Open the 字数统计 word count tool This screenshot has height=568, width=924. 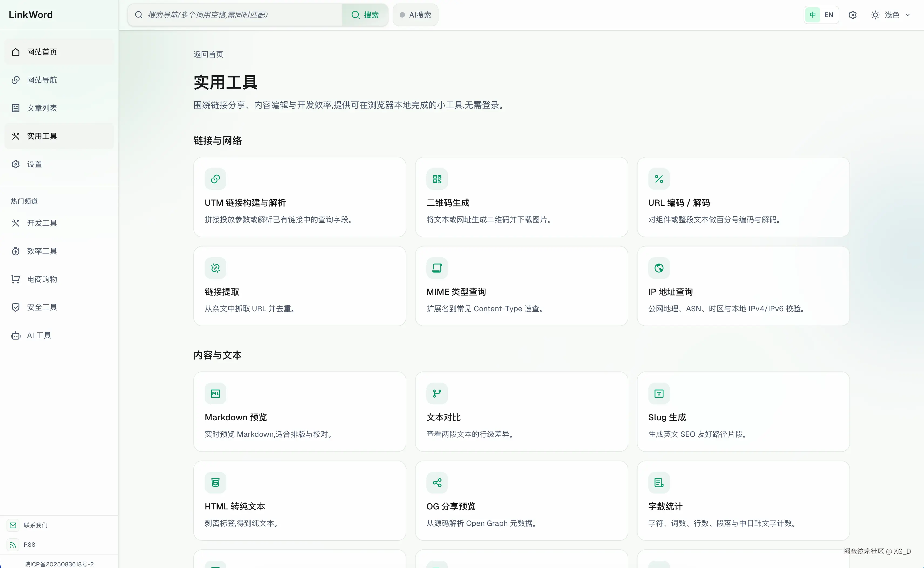click(x=743, y=501)
